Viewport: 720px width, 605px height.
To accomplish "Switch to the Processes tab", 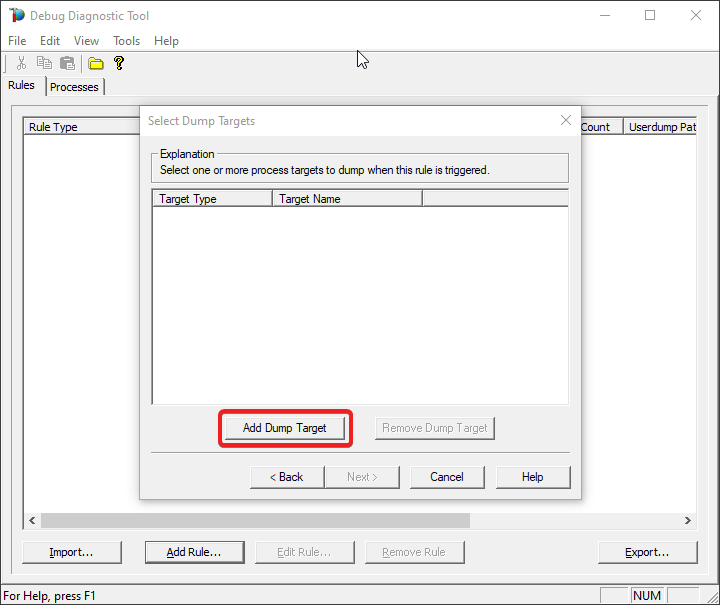I will [74, 87].
